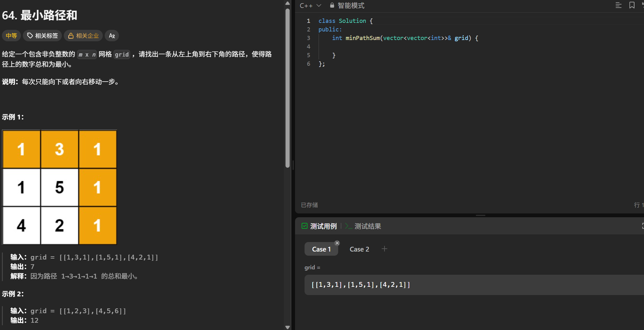644x330 pixels.
Task: Click the 已存储 saved status text
Action: (x=309, y=205)
